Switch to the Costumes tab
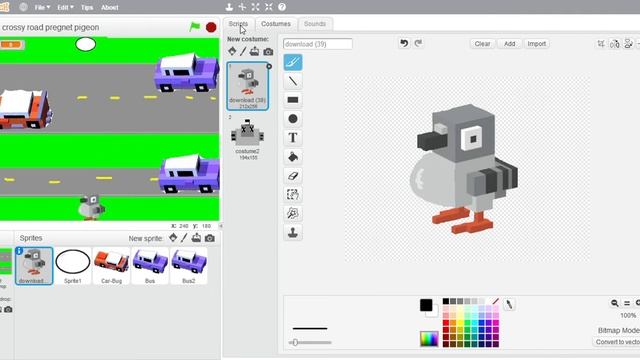Image resolution: width=640 pixels, height=360 pixels. [276, 24]
